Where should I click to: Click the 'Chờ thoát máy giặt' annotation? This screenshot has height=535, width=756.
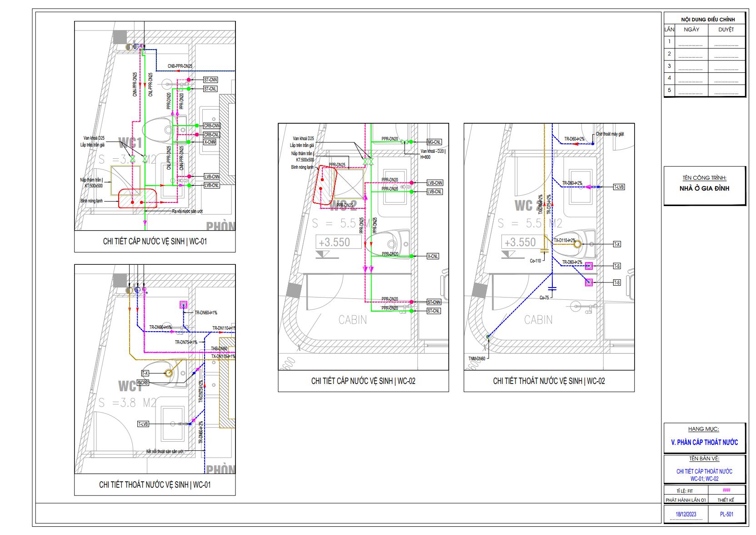(x=610, y=134)
